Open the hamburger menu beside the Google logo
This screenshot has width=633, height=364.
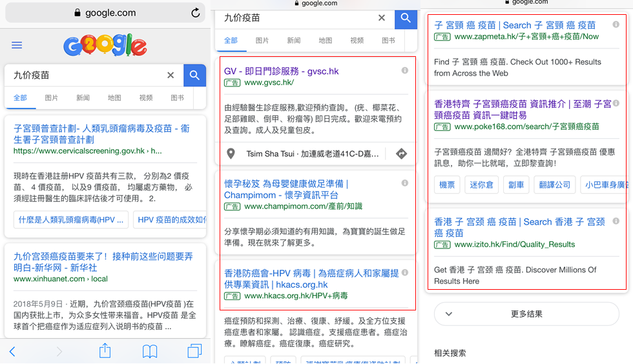(x=17, y=45)
